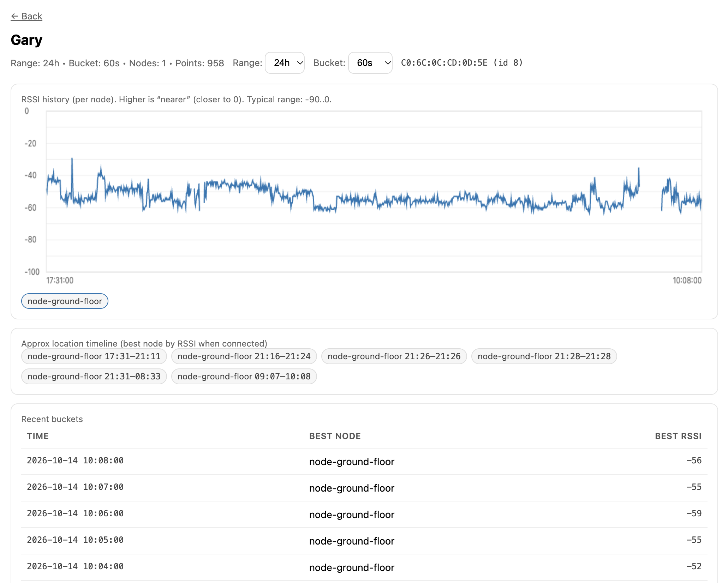This screenshot has height=583, width=728.
Task: Click the 17:31:00 chart axis label
Action: point(60,280)
